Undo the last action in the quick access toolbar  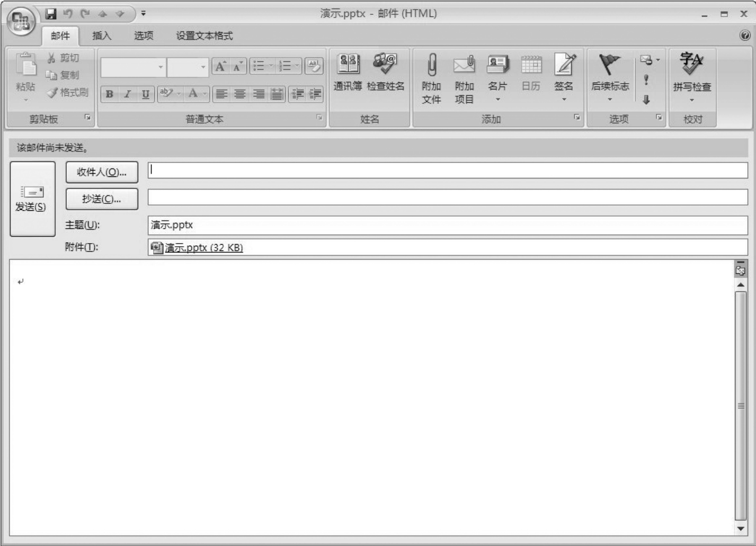tap(67, 14)
